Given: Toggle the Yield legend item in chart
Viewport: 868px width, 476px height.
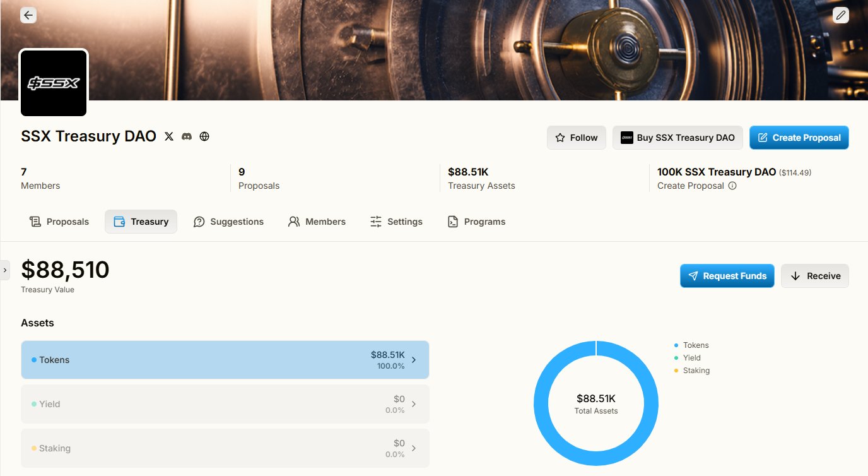Looking at the screenshot, I should (691, 358).
